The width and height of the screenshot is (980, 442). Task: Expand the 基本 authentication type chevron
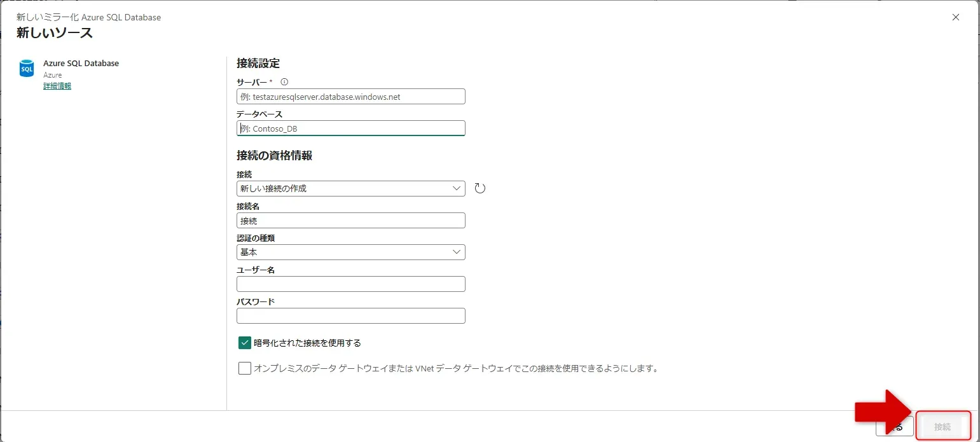click(x=455, y=252)
